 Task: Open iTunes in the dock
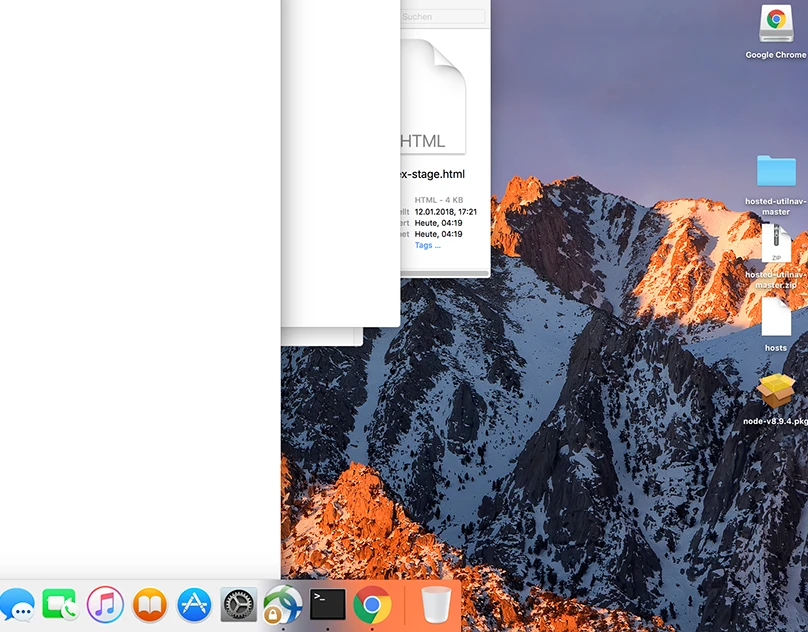tap(105, 605)
